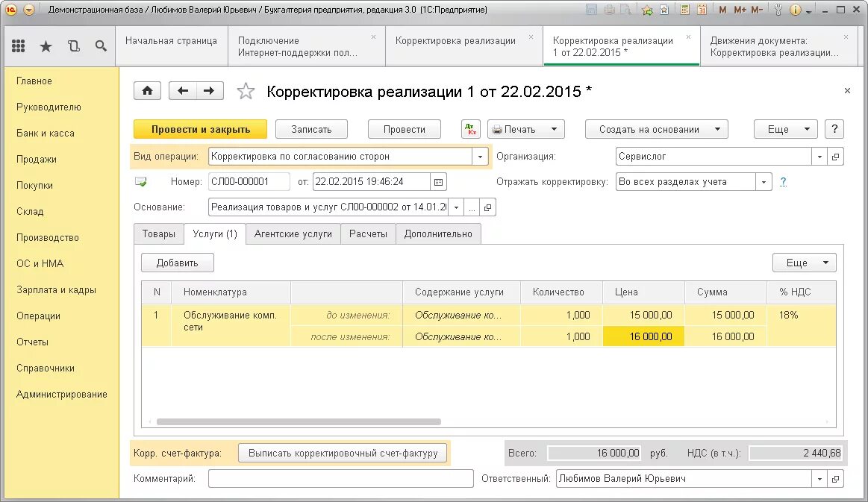
Task: Click the ellipsis select button in Основание
Action: [472, 207]
